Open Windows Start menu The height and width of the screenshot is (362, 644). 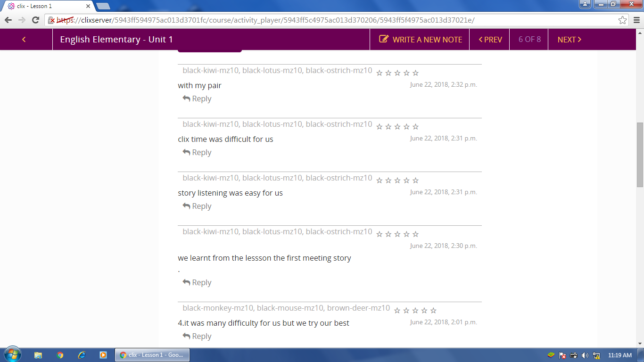coord(12,355)
